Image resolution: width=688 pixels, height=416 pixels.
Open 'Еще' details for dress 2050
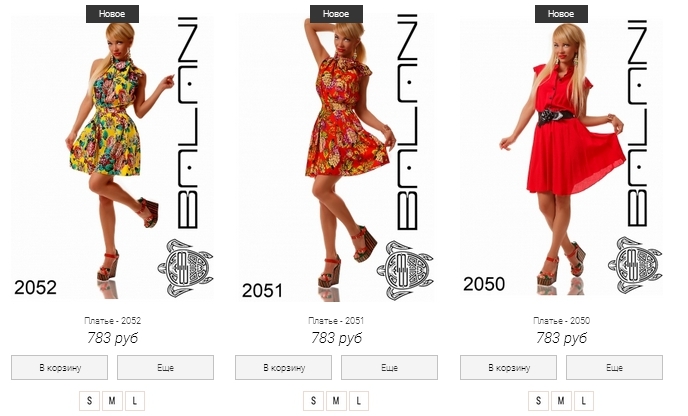pos(614,367)
